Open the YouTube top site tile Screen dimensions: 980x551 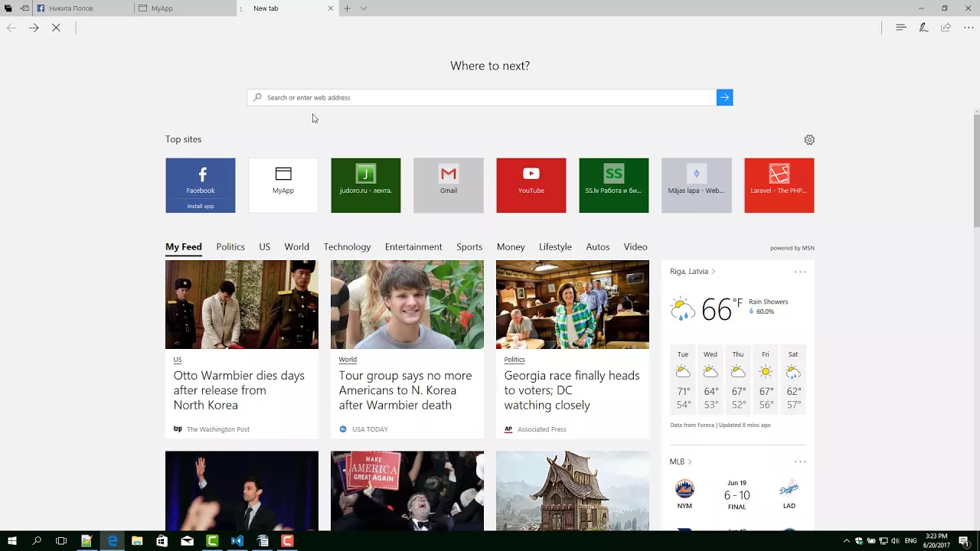[531, 185]
